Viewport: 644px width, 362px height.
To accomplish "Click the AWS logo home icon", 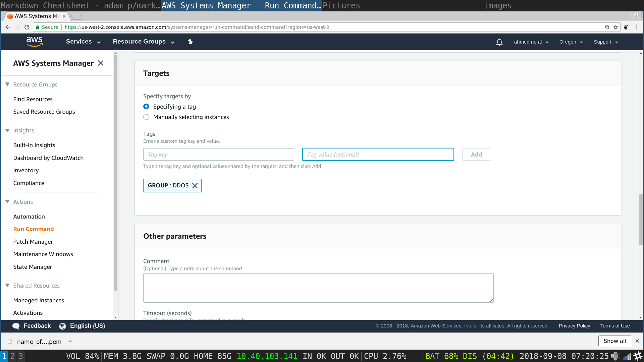I will click(x=34, y=42).
